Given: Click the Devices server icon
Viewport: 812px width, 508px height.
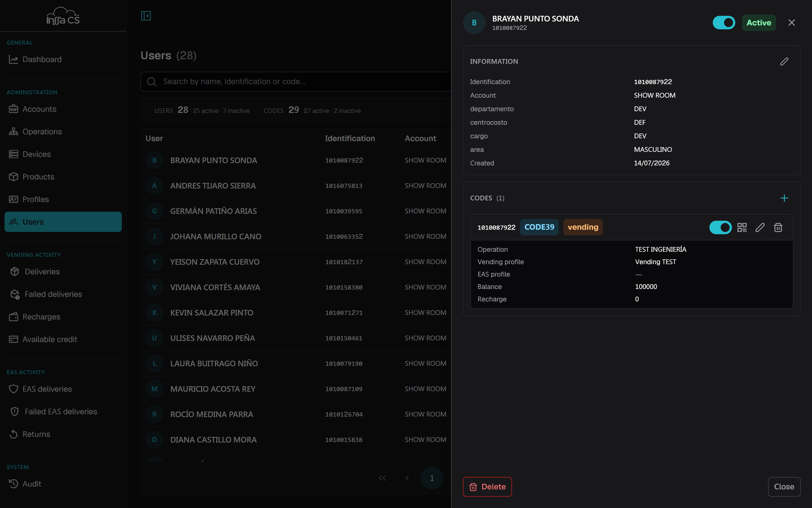Looking at the screenshot, I should point(14,154).
